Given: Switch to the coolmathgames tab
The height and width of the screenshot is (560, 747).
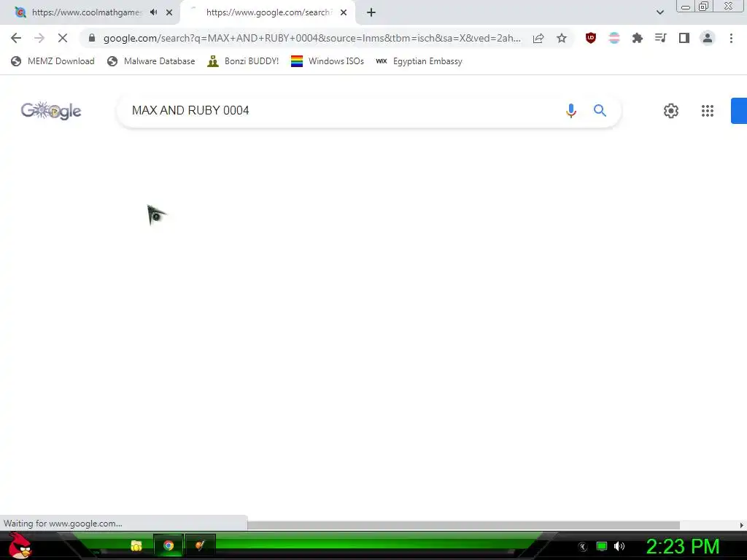Looking at the screenshot, I should tap(88, 12).
